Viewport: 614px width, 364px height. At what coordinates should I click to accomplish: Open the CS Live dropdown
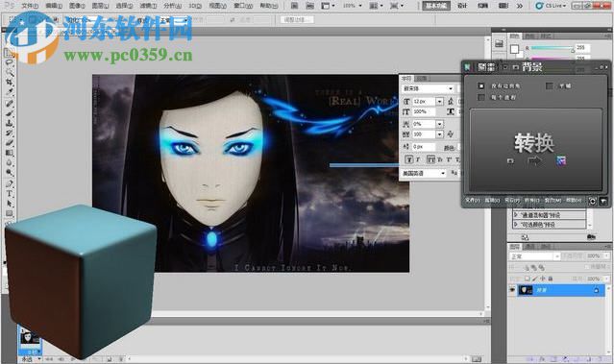[552, 6]
